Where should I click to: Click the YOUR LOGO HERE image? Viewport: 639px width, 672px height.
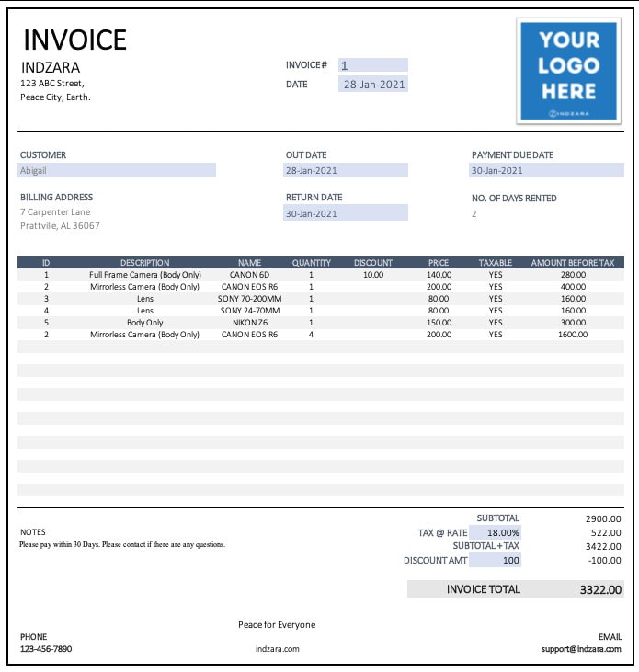tap(569, 71)
